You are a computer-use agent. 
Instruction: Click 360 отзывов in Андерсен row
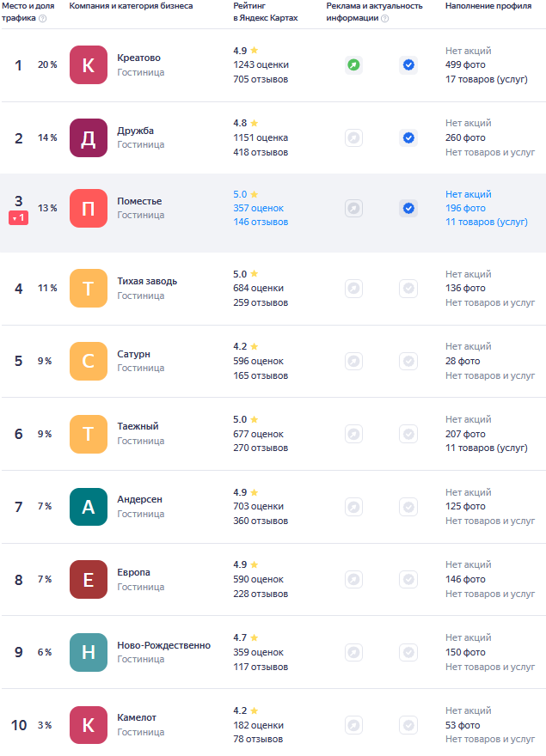point(261,521)
